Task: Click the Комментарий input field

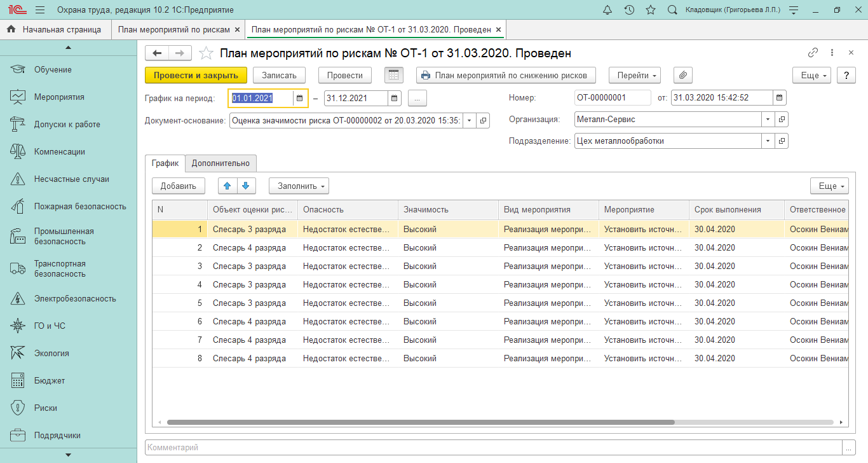Action: click(x=494, y=448)
